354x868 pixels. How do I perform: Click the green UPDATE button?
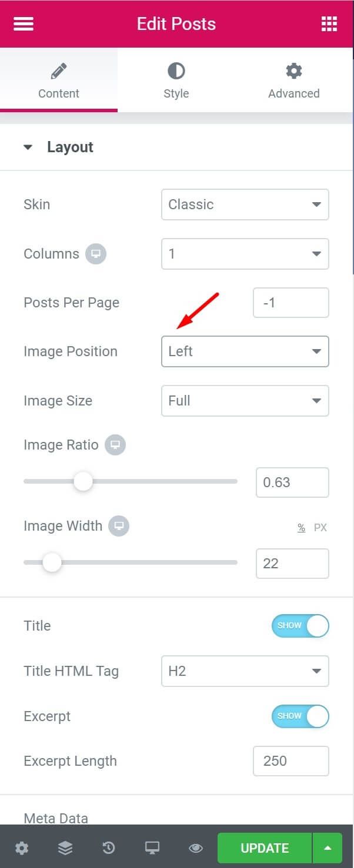(x=265, y=848)
